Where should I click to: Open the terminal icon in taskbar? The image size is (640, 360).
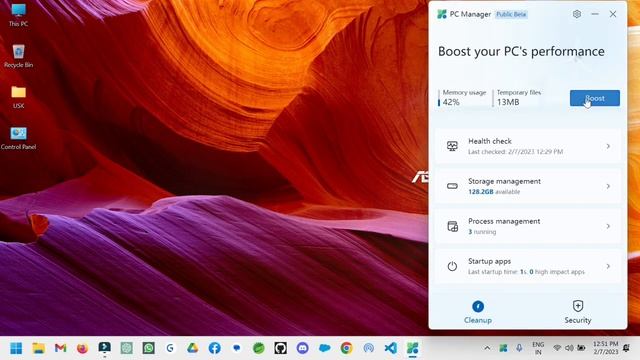[104, 348]
